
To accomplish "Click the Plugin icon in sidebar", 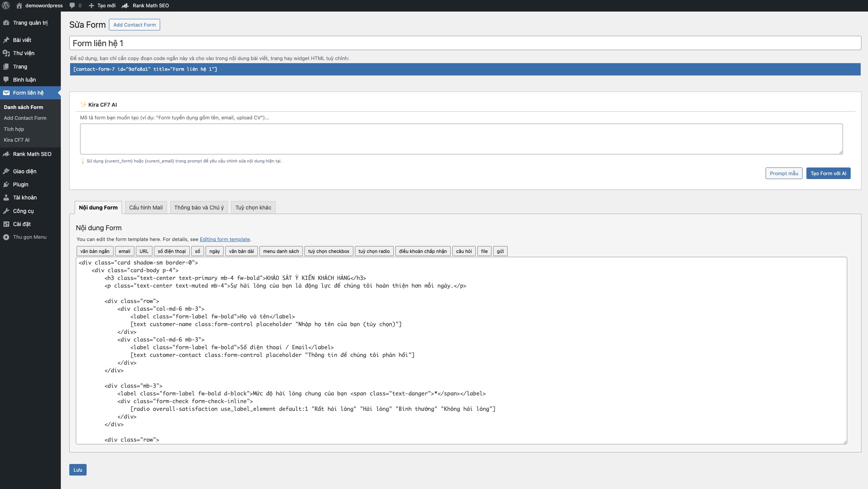I will (x=6, y=184).
